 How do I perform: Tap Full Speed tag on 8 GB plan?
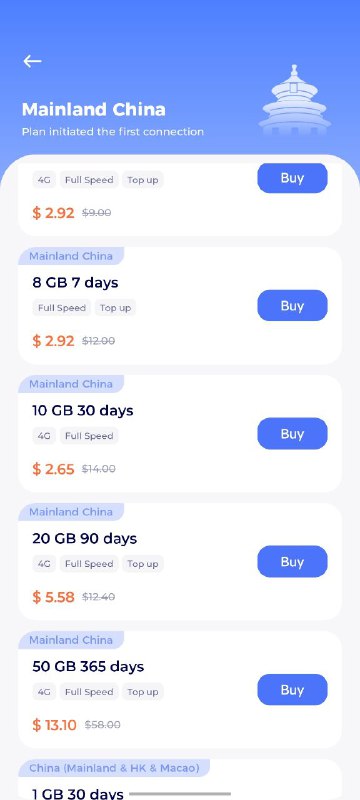pyautogui.click(x=62, y=308)
